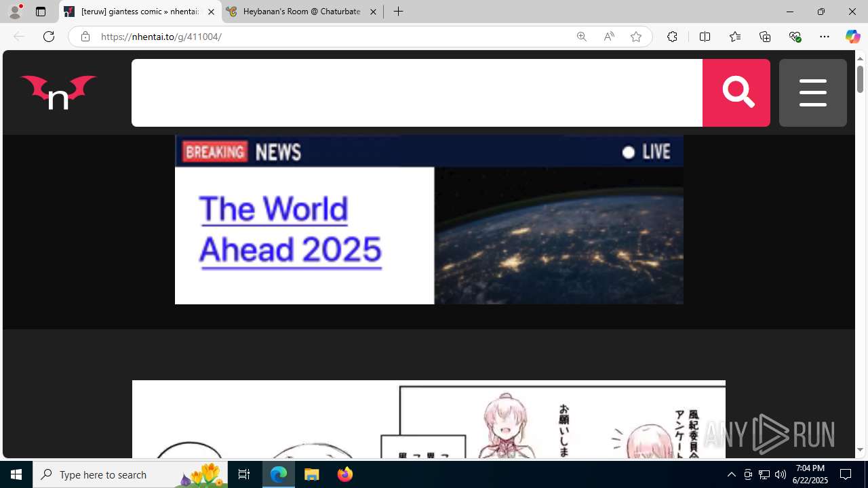Image resolution: width=868 pixels, height=488 pixels.
Task: Click the taskbar search box
Action: tap(130, 474)
